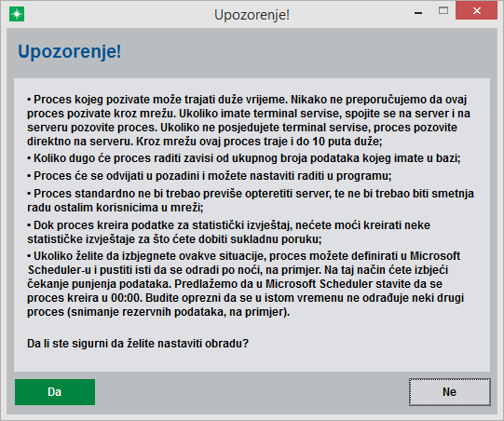504x421 pixels.
Task: Close the warning dialog with red X
Action: pyautogui.click(x=476, y=10)
